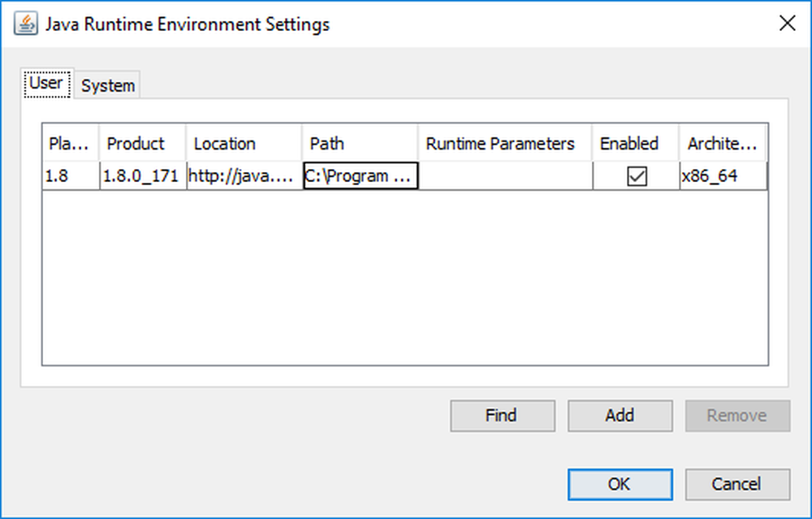Close the Java Runtime Environment Settings dialog
The image size is (812, 519).
click(x=786, y=24)
